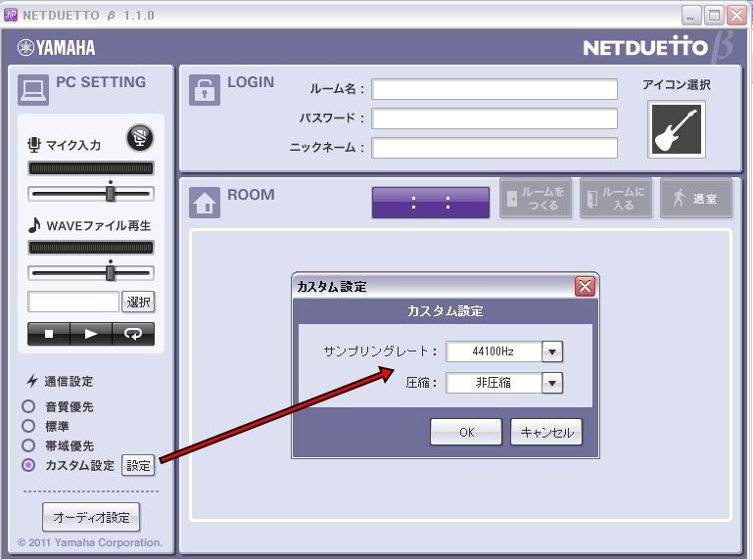Click the アイコン選択 label
The image size is (753, 560).
[677, 84]
